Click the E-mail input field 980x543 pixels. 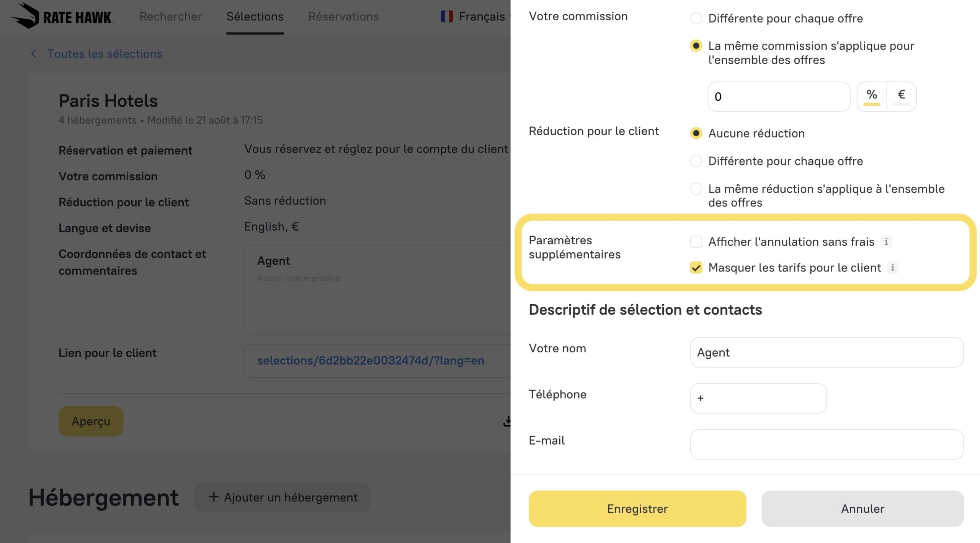click(x=826, y=444)
